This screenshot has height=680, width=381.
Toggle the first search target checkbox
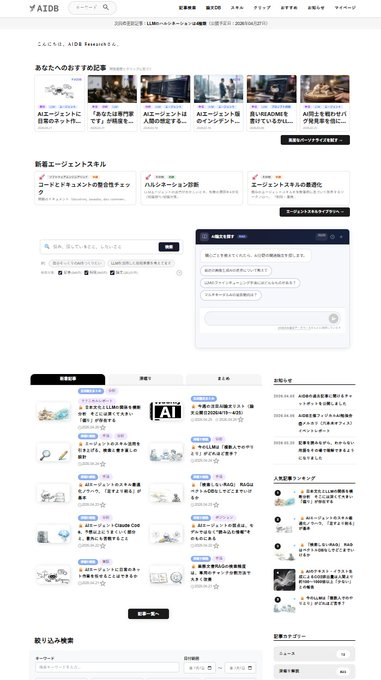tap(60, 273)
